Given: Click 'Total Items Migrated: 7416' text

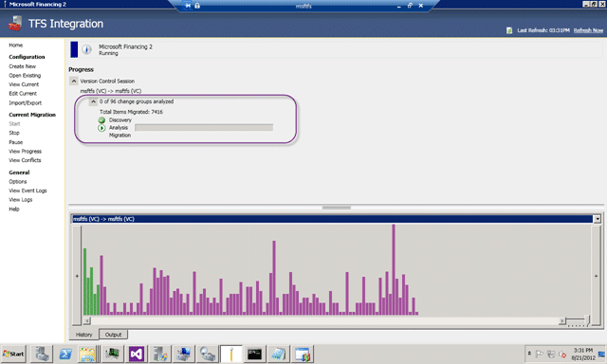Looking at the screenshot, I should [131, 112].
